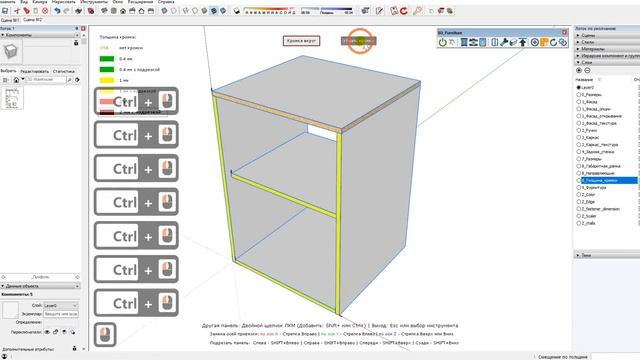Expand the Материалы tray section
Viewport: 640px width, 360px height.
(x=607, y=49)
